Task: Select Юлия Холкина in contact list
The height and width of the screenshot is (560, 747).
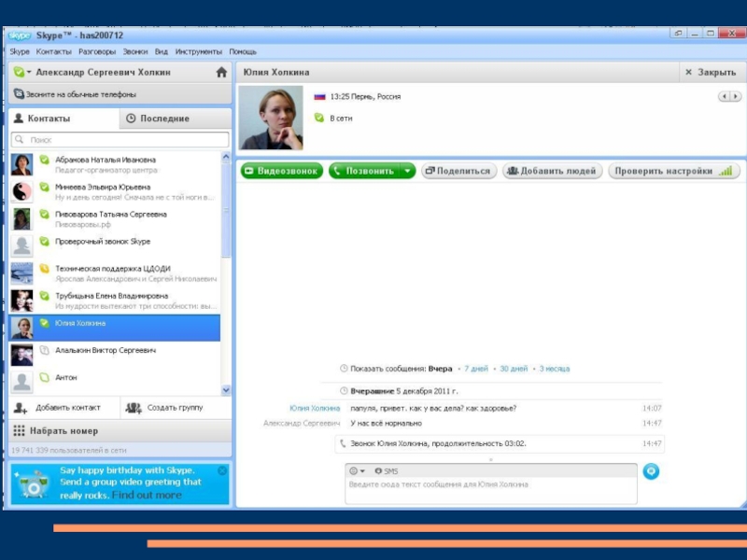Action: click(115, 328)
